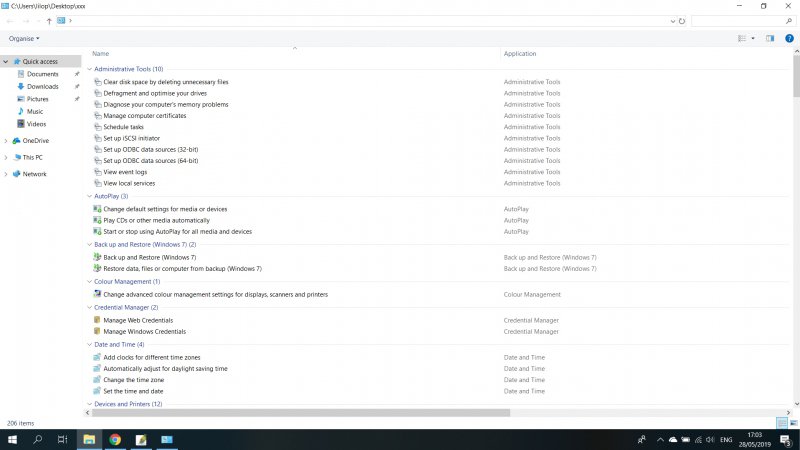Click the horizontal scrollbar right arrow

788,412
